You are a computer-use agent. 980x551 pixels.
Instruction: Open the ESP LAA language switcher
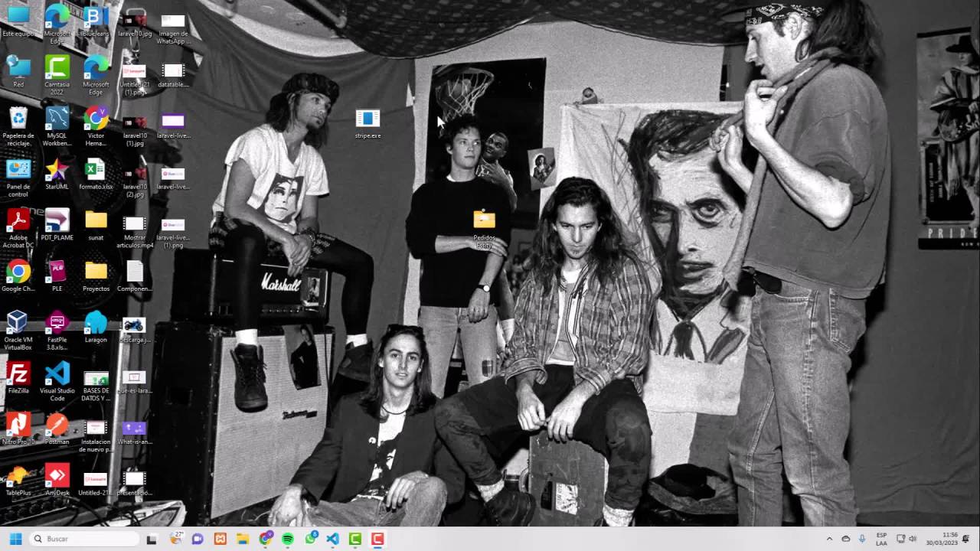pyautogui.click(x=881, y=539)
